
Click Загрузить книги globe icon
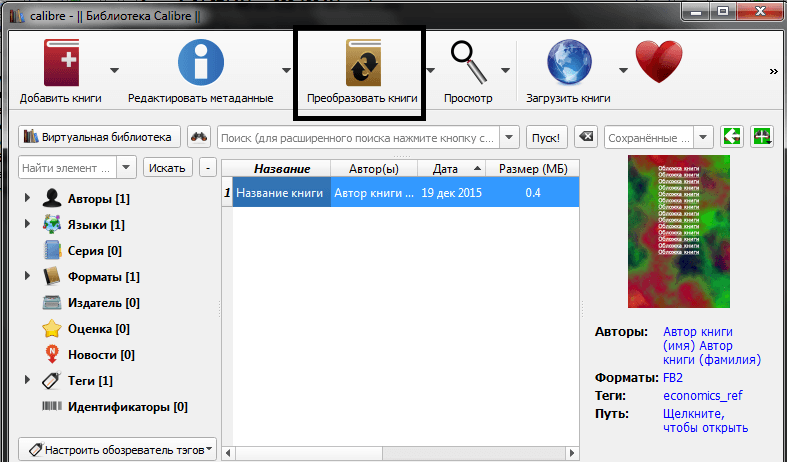[x=569, y=62]
